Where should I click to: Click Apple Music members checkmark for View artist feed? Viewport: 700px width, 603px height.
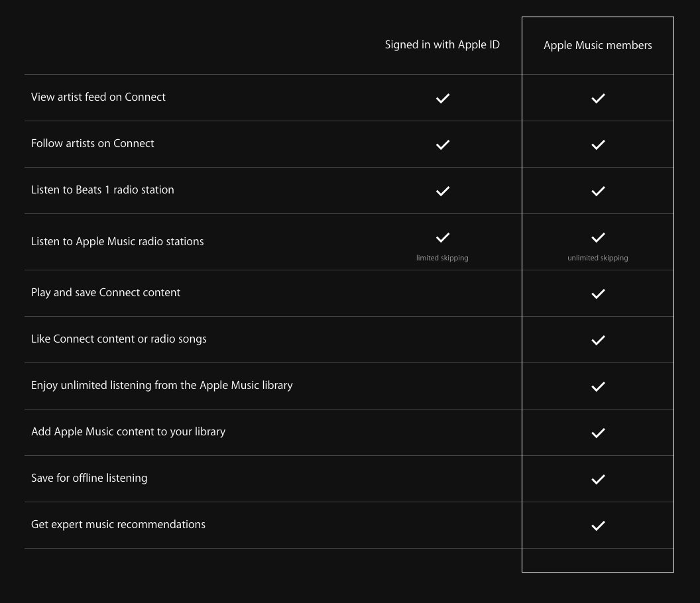pyautogui.click(x=598, y=98)
